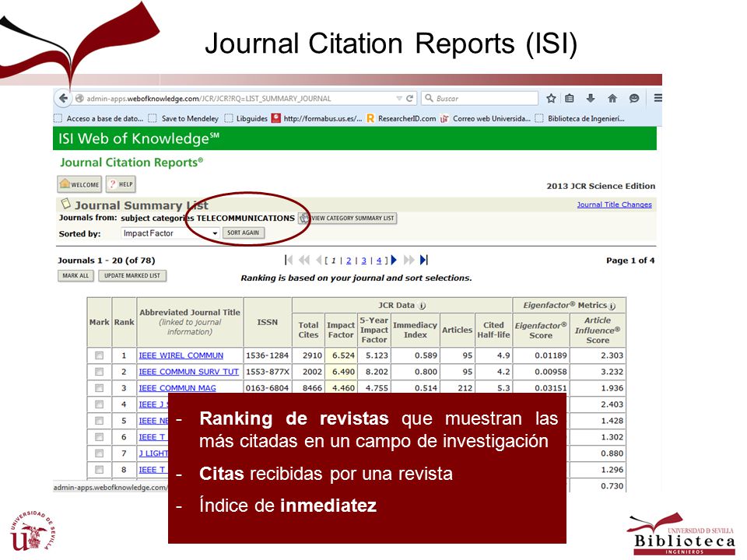Click the Cited Half-life column header
This screenshot has width=747, height=560.
493,330
